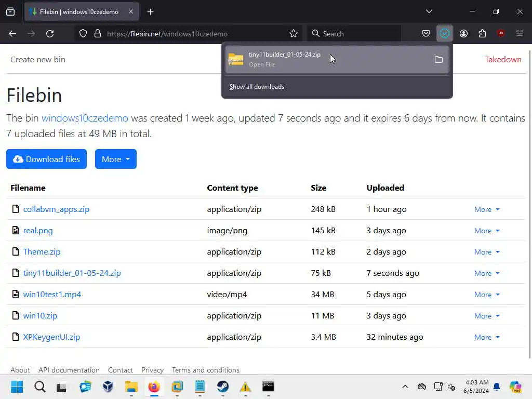Open the shield tracking protection icon
532x399 pixels.
point(83,34)
